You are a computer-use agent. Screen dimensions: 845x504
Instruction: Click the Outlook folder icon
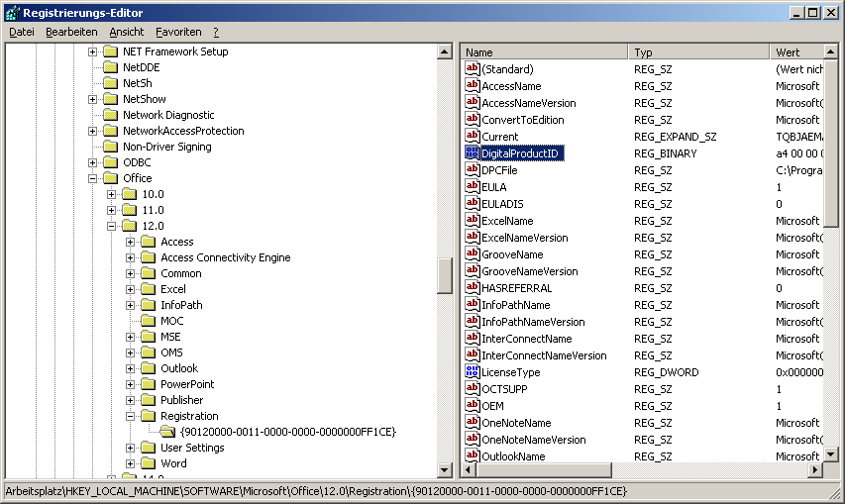click(149, 368)
